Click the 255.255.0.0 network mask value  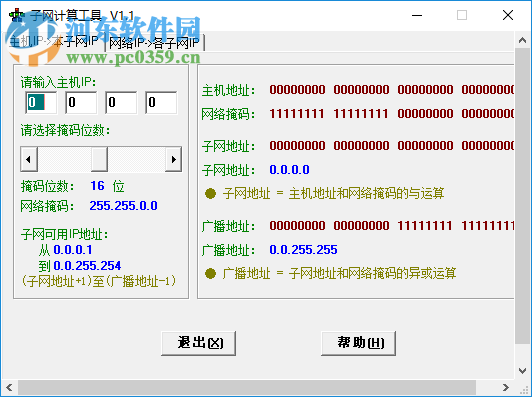click(x=124, y=206)
